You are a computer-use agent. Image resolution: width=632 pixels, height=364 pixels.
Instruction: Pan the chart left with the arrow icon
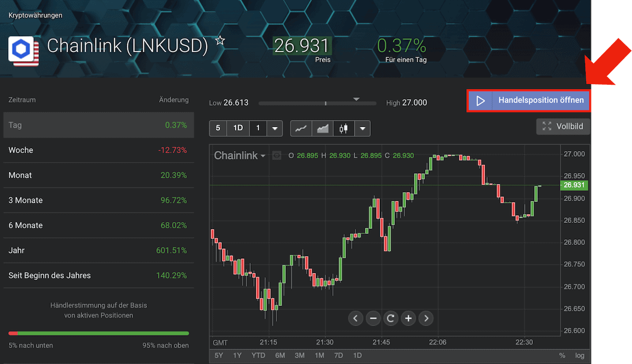[x=355, y=318]
